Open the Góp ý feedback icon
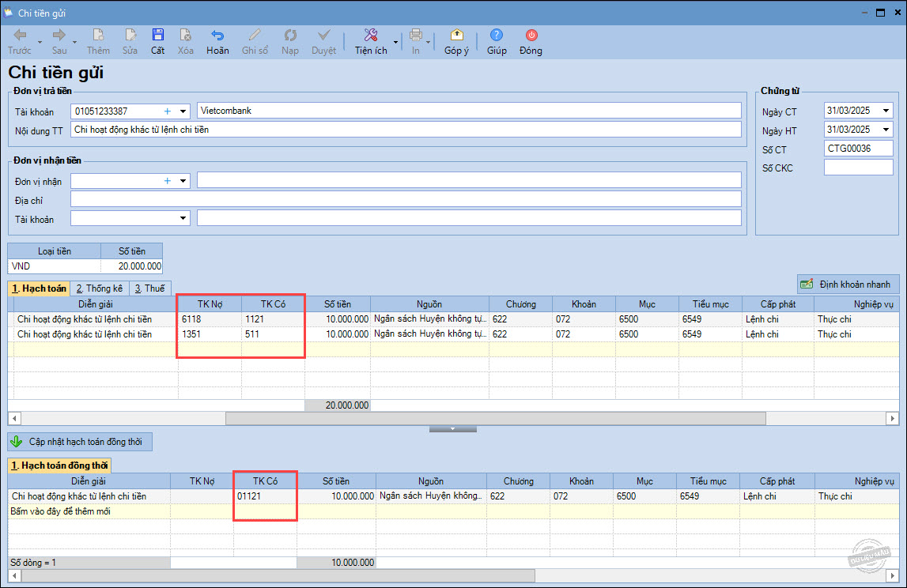The image size is (907, 588). click(456, 42)
